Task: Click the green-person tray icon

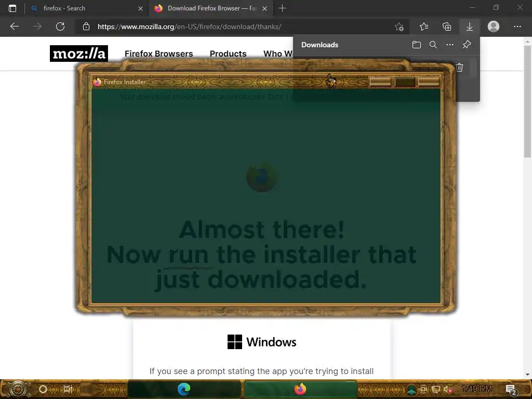Action: [411, 390]
